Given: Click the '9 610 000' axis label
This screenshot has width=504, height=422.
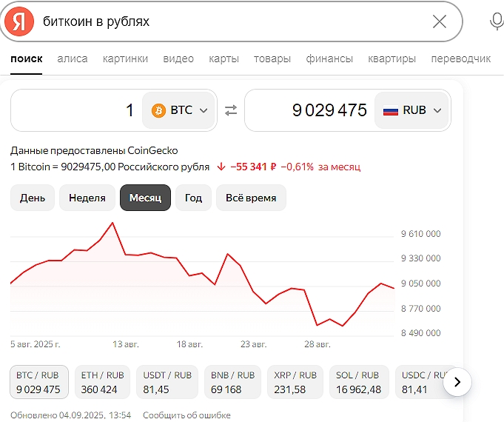Looking at the screenshot, I should pyautogui.click(x=420, y=234).
